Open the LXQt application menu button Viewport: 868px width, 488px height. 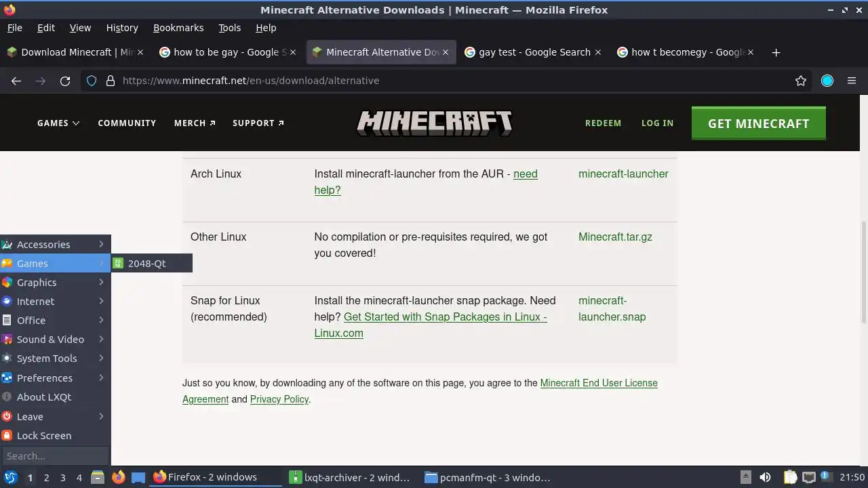click(x=10, y=478)
